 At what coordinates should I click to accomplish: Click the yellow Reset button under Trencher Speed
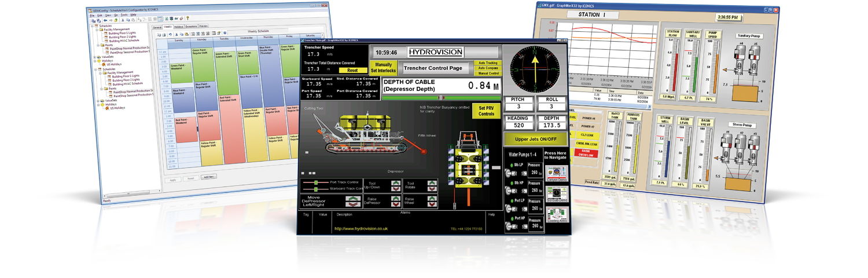pos(352,69)
